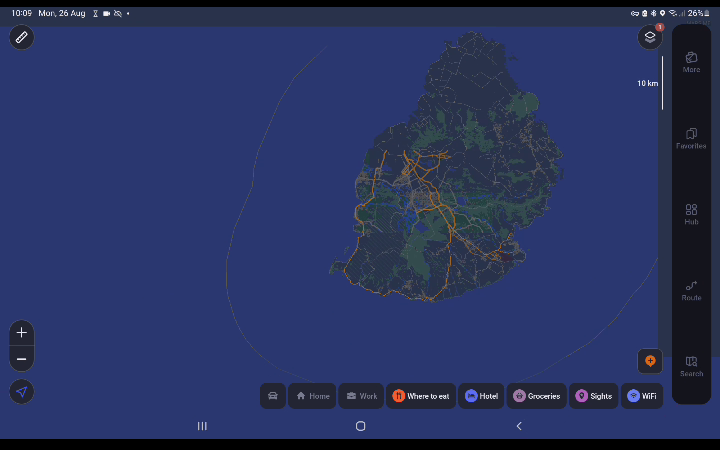
Task: Tap Android back navigation button
Action: [519, 426]
